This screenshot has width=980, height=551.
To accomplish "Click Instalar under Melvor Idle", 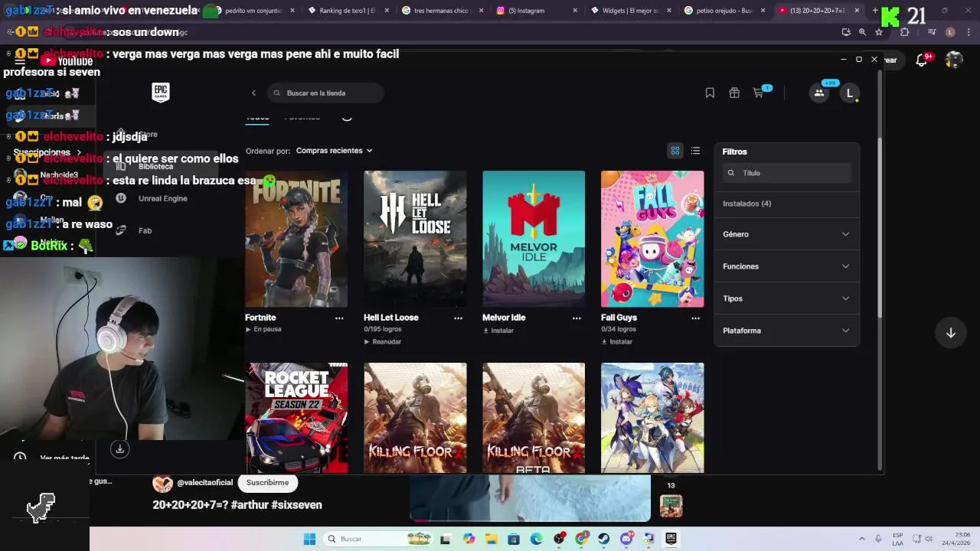I will (498, 331).
